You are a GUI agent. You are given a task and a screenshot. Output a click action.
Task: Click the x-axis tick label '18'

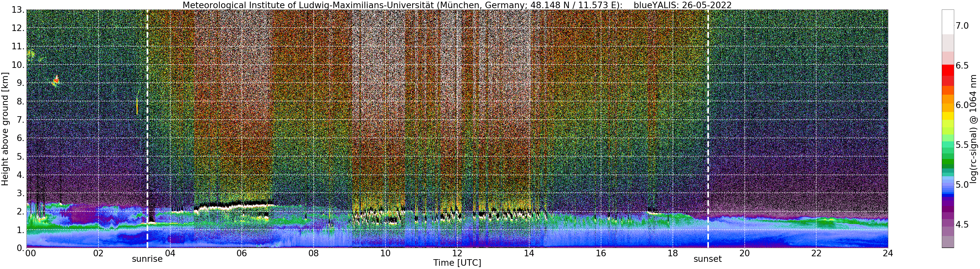point(672,253)
